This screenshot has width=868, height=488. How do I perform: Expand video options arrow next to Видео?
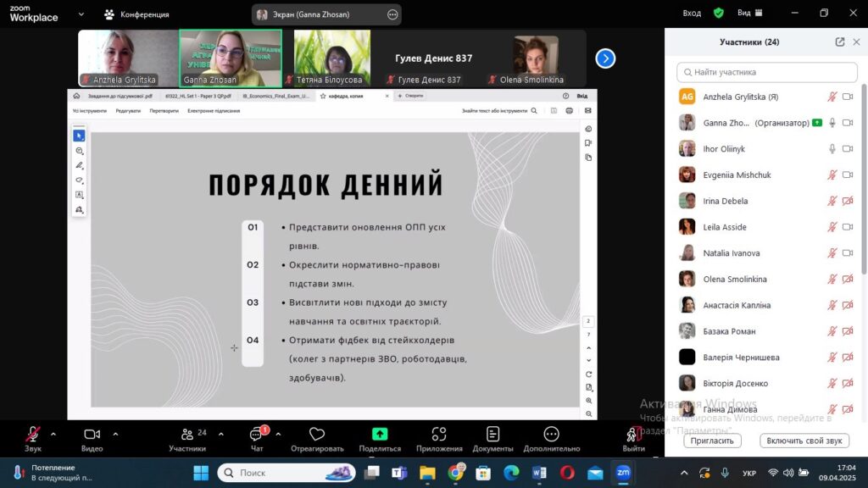[115, 434]
